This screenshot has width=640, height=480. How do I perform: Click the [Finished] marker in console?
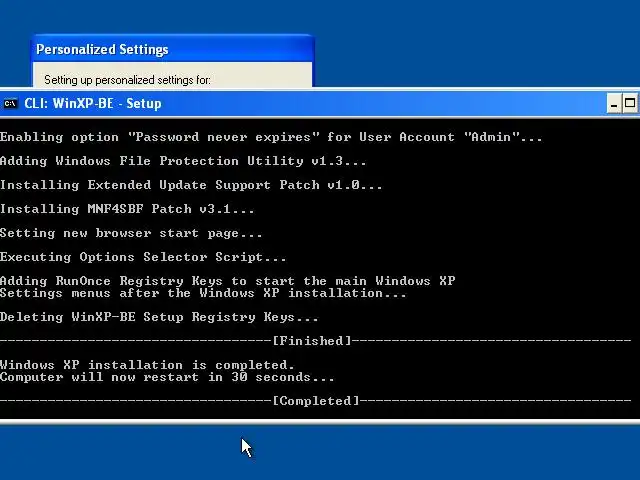pos(312,341)
